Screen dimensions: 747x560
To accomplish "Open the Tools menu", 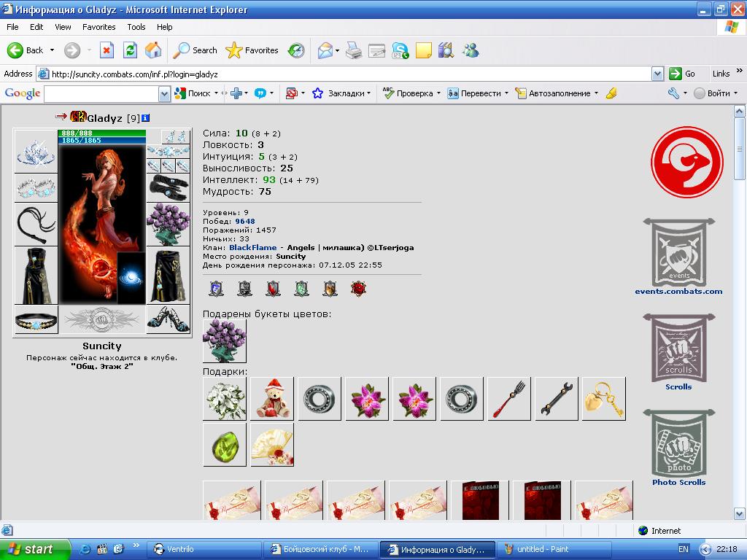I will pos(136,27).
